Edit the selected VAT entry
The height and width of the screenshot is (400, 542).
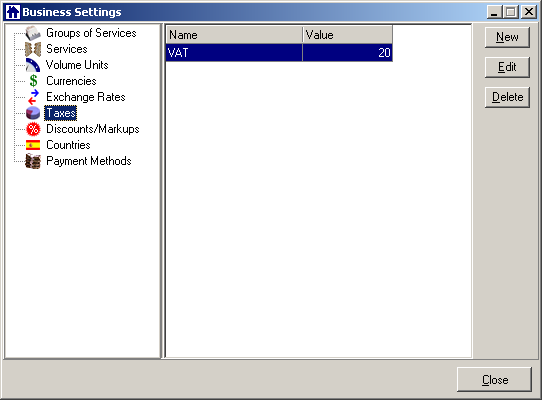pos(507,67)
